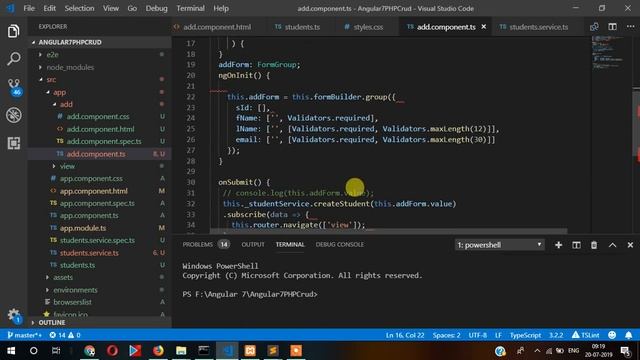
Task: Show the OUTPUT panel tab
Action: point(253,244)
